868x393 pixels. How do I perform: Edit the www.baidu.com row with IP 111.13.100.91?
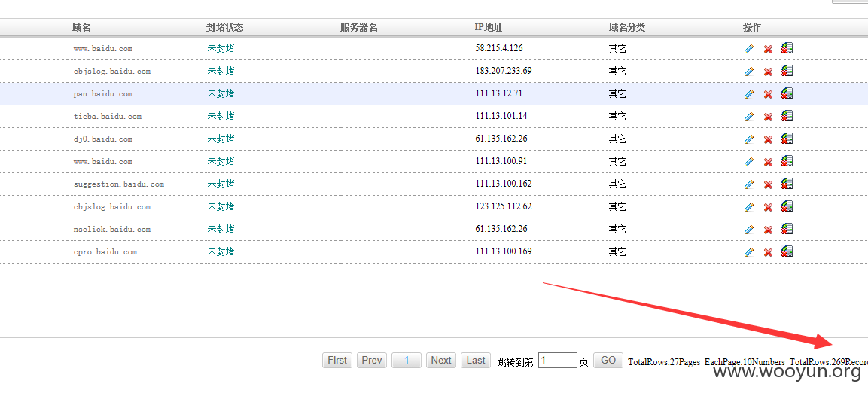pos(749,162)
